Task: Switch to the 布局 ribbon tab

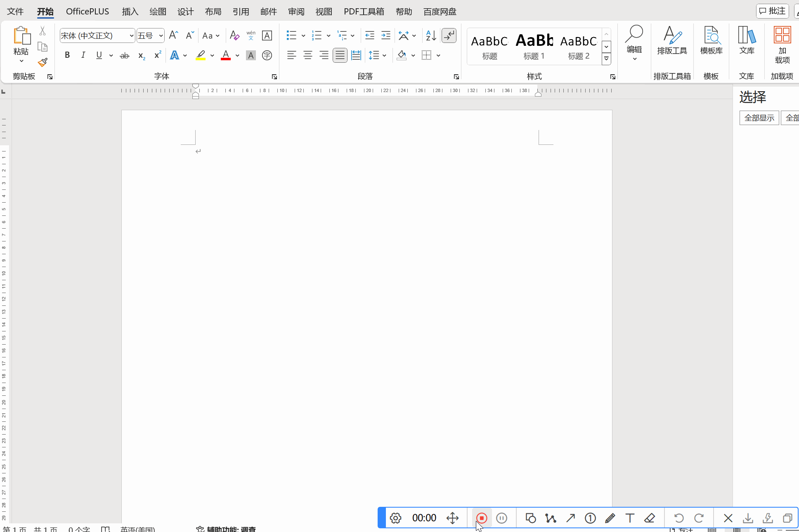Action: [213, 12]
